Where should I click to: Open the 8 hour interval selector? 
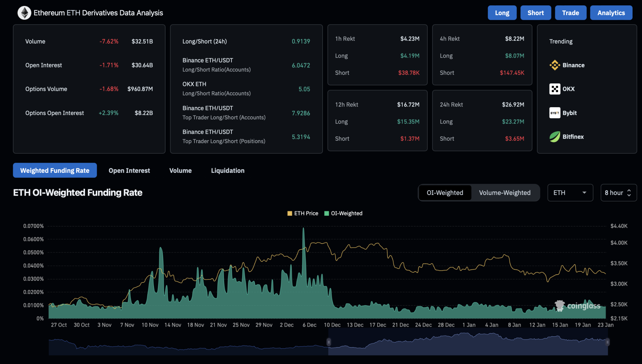coord(614,193)
